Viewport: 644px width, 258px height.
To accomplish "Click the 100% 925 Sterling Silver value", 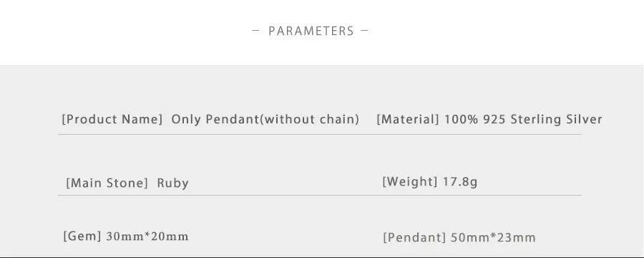I will (x=523, y=120).
